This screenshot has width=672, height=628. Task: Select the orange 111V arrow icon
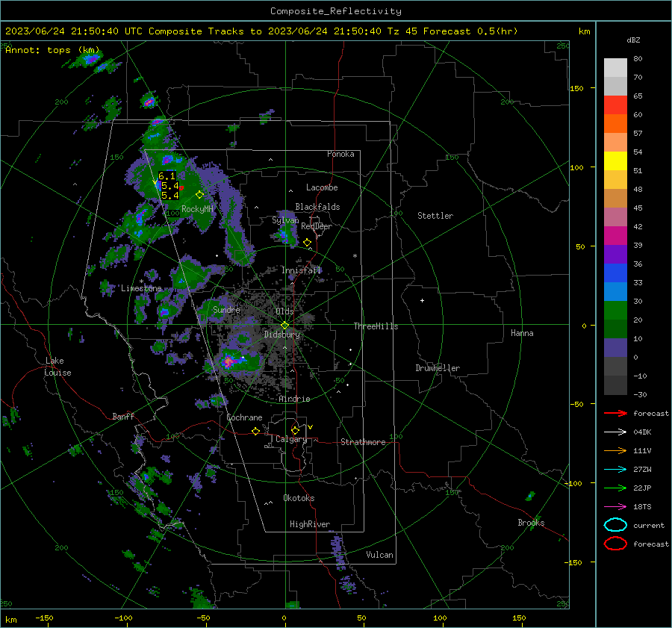tap(615, 450)
